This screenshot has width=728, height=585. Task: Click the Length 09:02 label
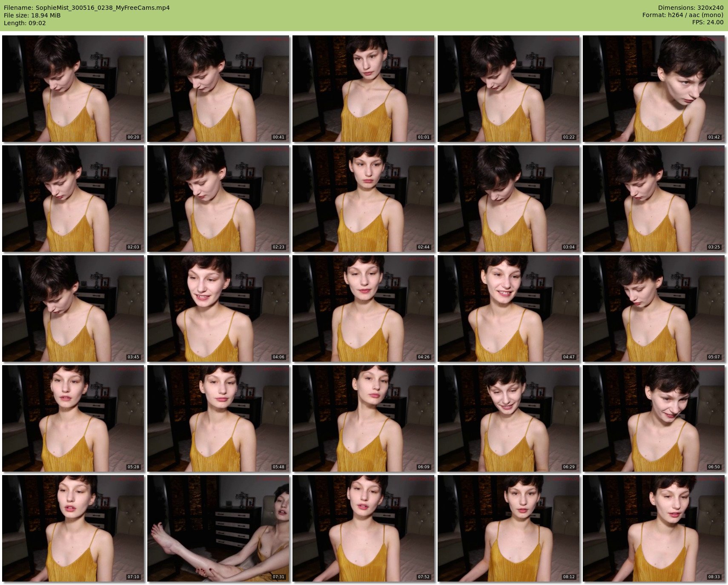coord(25,23)
